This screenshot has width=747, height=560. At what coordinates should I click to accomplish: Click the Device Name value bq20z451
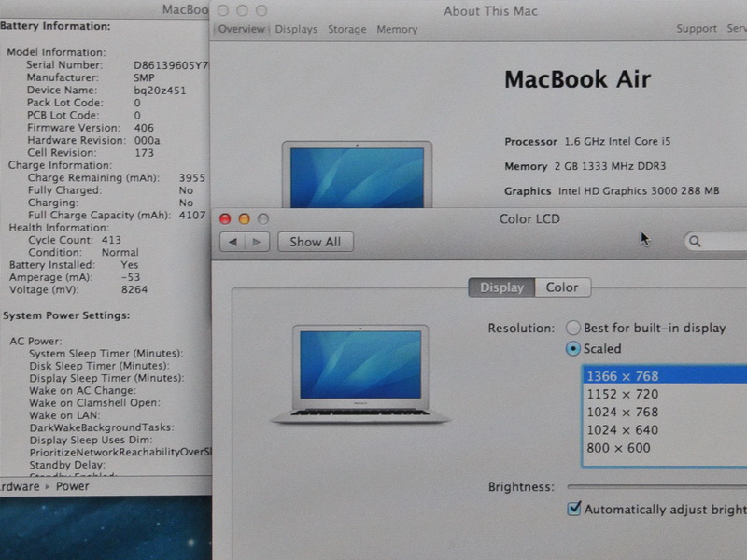160,91
